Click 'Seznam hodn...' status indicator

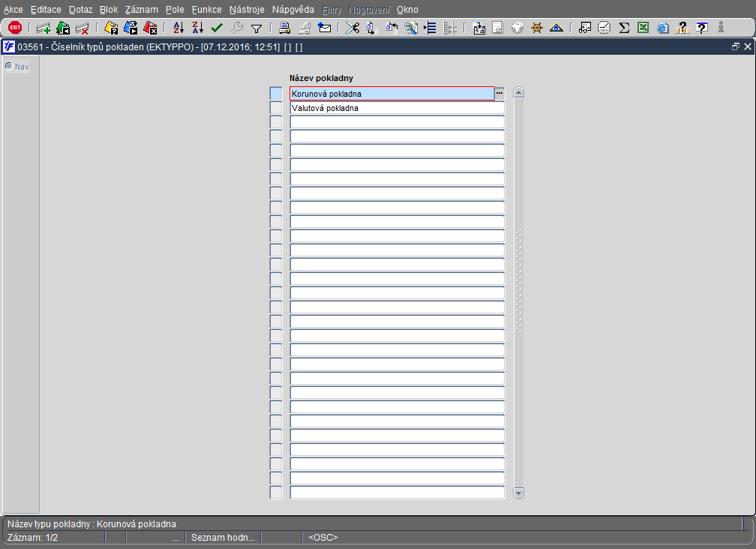coord(223,538)
